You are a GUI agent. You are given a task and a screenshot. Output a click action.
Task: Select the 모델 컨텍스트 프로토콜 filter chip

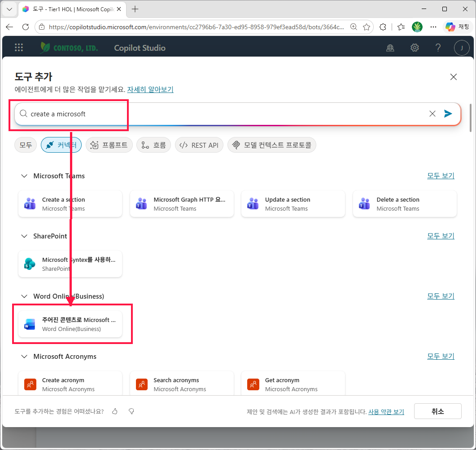pyautogui.click(x=272, y=145)
